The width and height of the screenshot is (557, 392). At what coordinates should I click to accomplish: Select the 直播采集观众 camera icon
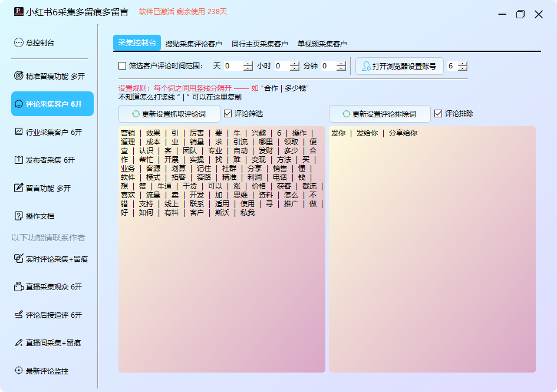point(19,286)
